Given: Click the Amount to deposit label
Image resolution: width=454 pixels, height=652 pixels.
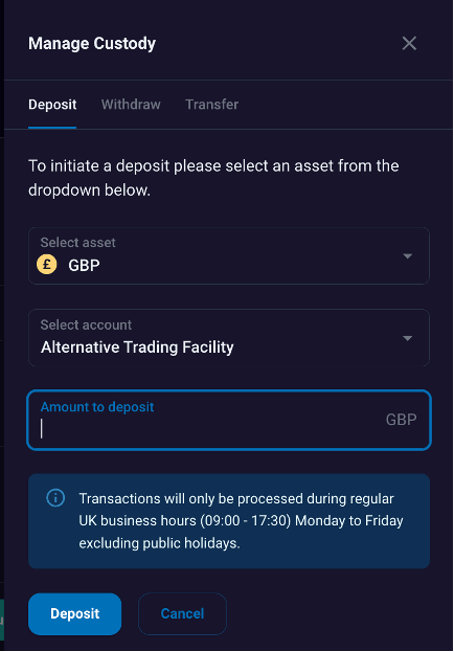Looking at the screenshot, I should click(97, 407).
